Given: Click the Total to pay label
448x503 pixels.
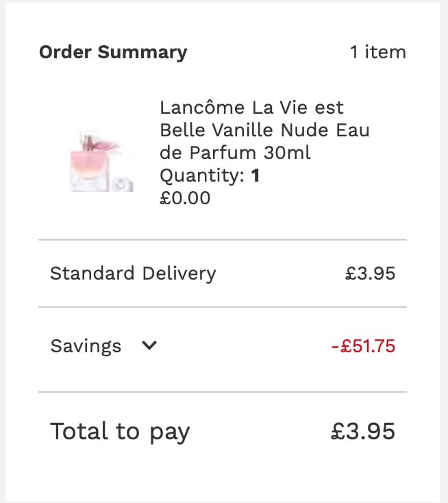Looking at the screenshot, I should tap(121, 432).
